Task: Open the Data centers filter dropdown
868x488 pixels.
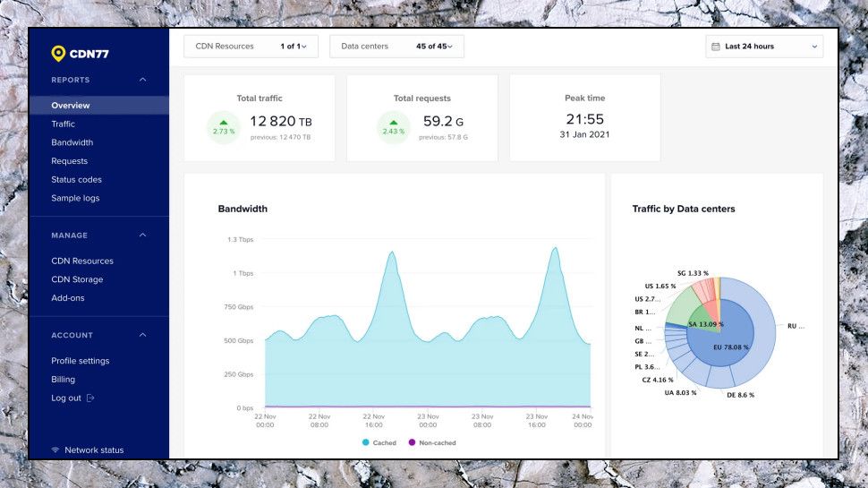Action: pos(396,47)
